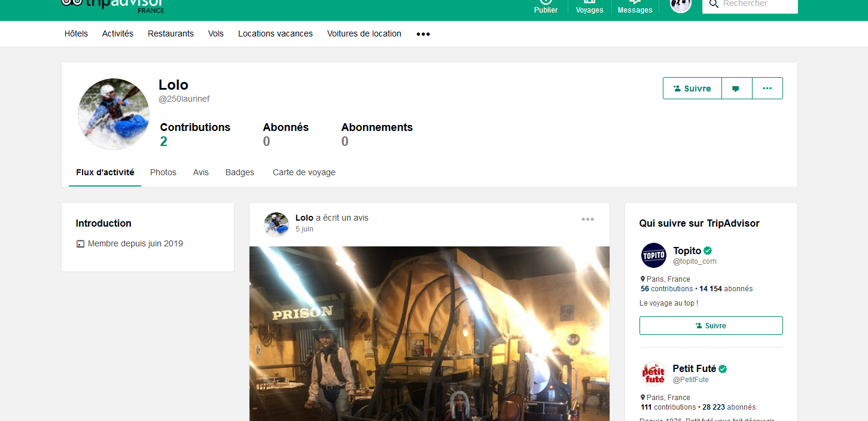View the Abonnés count
The image size is (868, 421).
pyautogui.click(x=267, y=141)
